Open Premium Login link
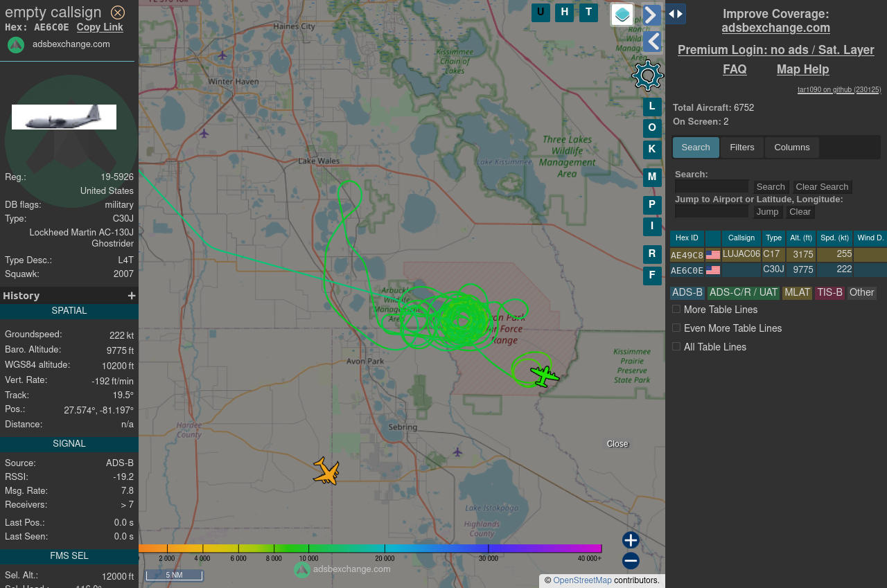Screen dimensions: 887x588 tap(776, 51)
